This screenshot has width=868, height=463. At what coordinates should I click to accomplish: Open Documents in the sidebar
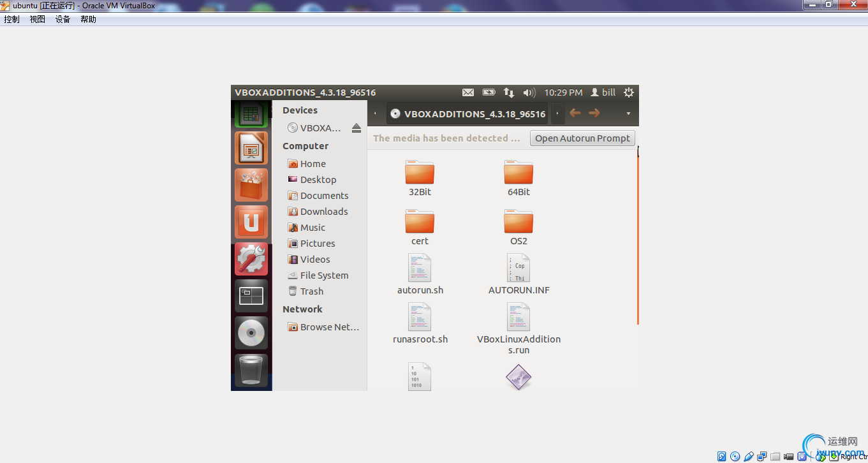tap(320, 196)
